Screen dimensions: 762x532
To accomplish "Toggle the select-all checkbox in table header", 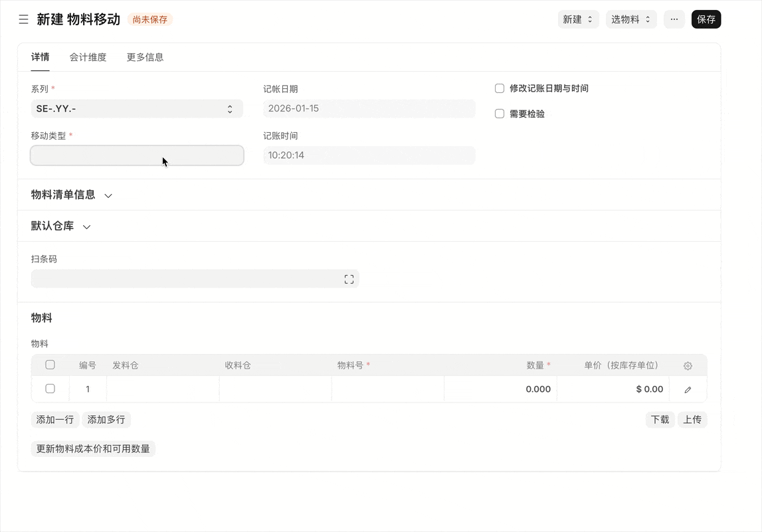I will (x=50, y=365).
